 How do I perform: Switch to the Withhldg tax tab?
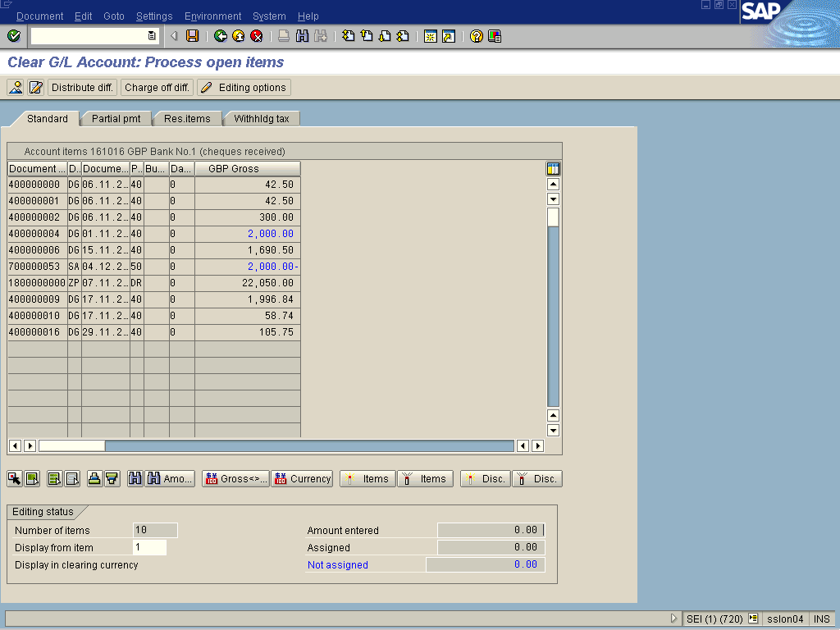[261, 119]
